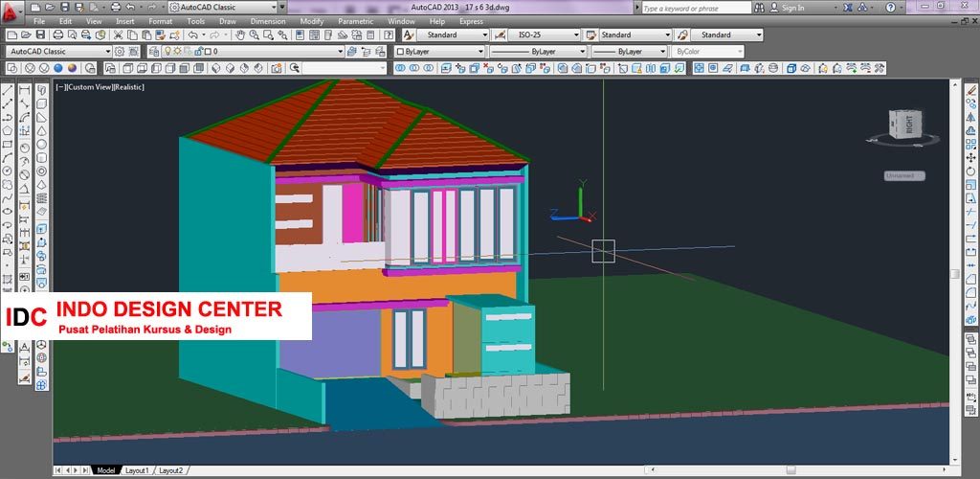
Task: Click the [Custom View] viewport label
Action: coord(89,87)
